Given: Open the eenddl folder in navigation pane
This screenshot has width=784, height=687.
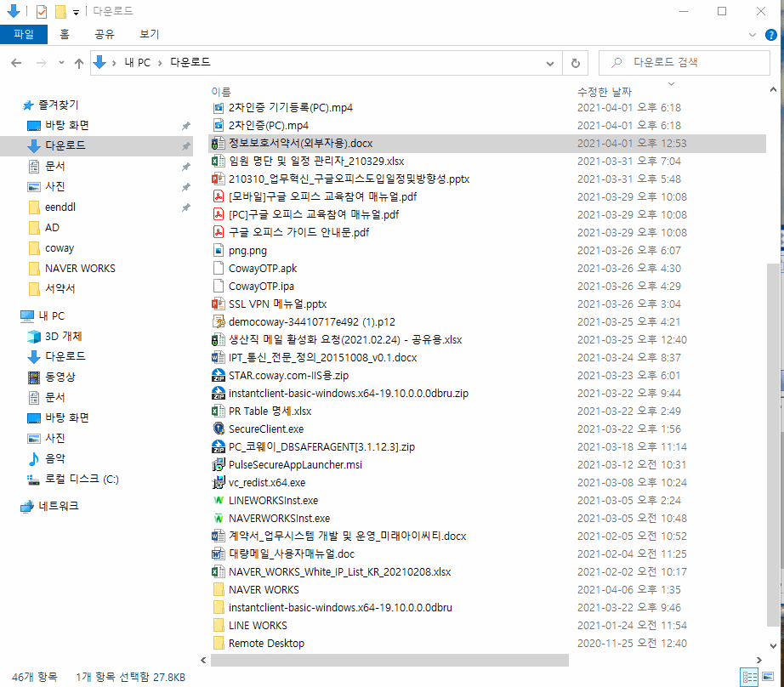Looking at the screenshot, I should point(60,207).
